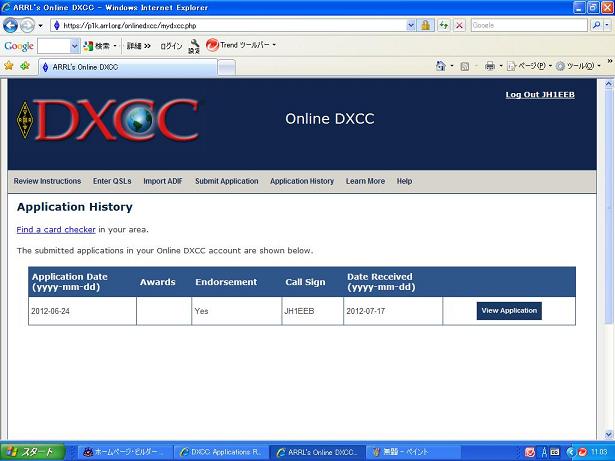Click the 2012-07-17 date received cell
This screenshot has width=615, height=461.
(393, 311)
